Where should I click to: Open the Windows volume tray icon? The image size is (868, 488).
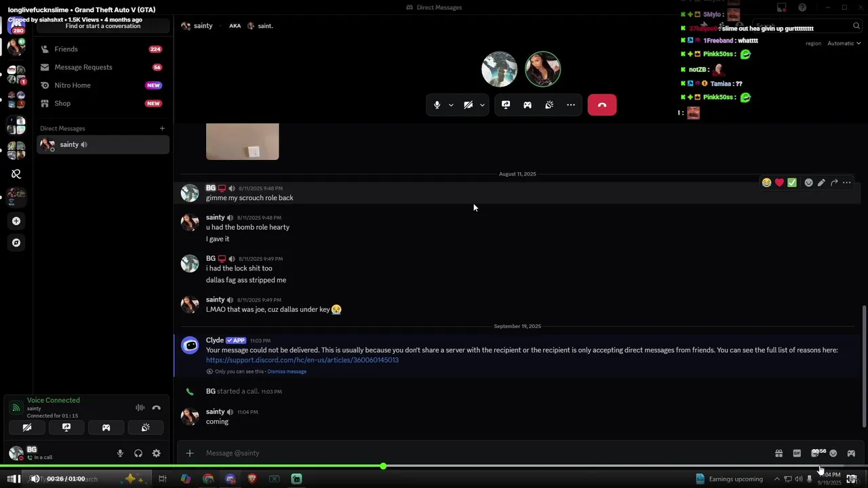[x=799, y=479]
